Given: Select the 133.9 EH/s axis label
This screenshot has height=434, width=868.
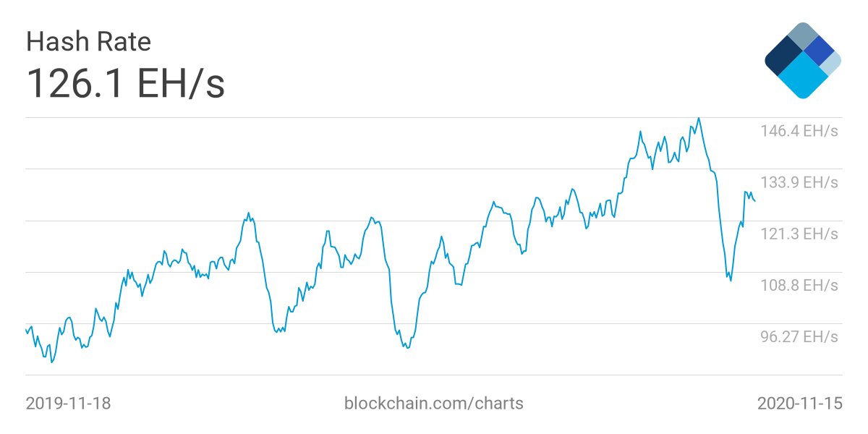Looking at the screenshot, I should 799,182.
